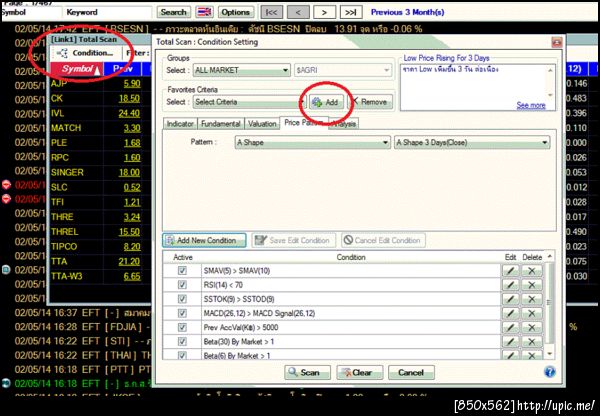Uncheck RSI(14) < 70 active box
The width and height of the screenshot is (600, 416).
[x=182, y=285]
